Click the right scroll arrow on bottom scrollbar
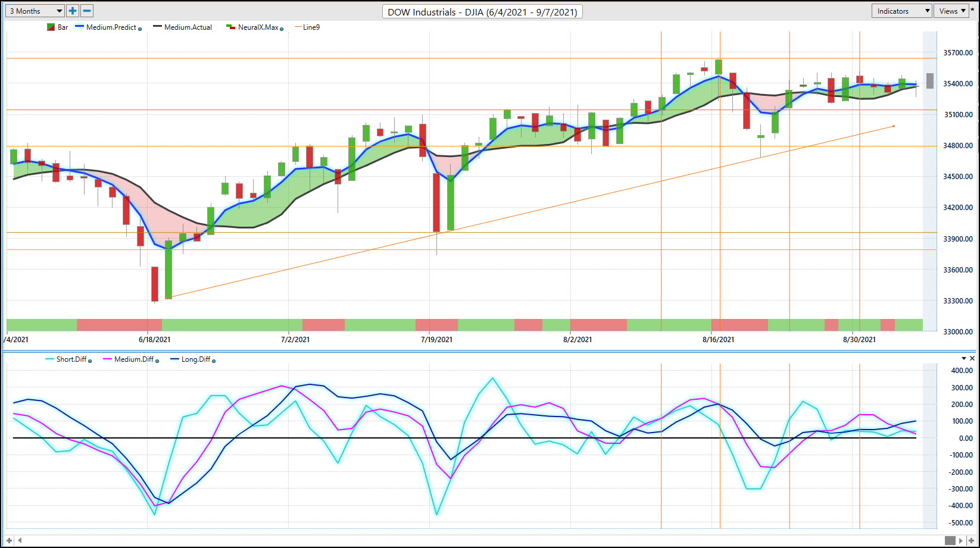Viewport: 980px width, 548px height. click(x=961, y=540)
